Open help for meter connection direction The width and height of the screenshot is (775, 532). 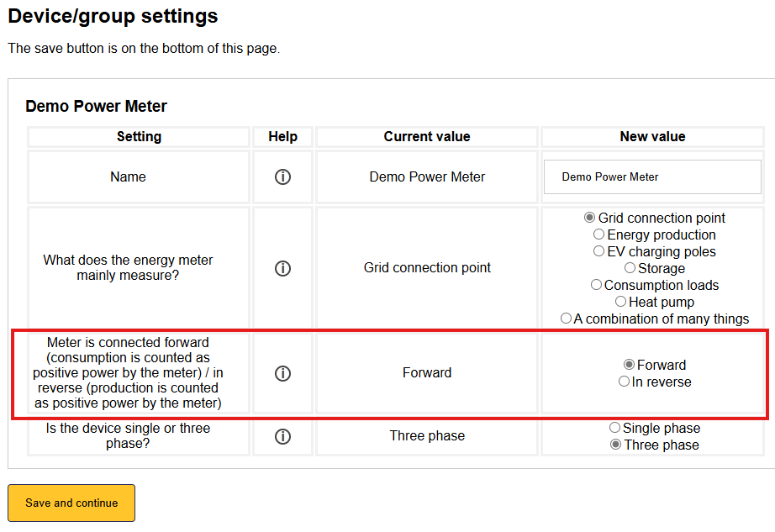[x=282, y=373]
